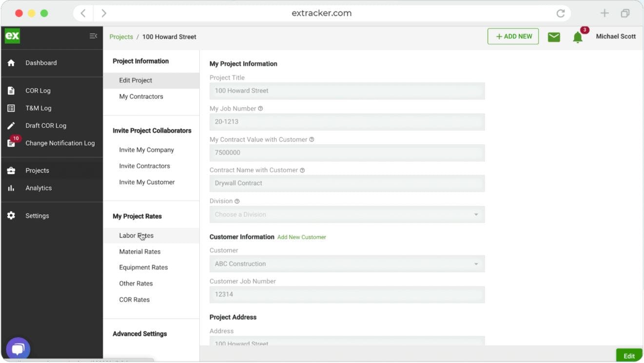The height and width of the screenshot is (363, 644).
Task: Open the Projects section in the sidebar
Action: (x=37, y=170)
